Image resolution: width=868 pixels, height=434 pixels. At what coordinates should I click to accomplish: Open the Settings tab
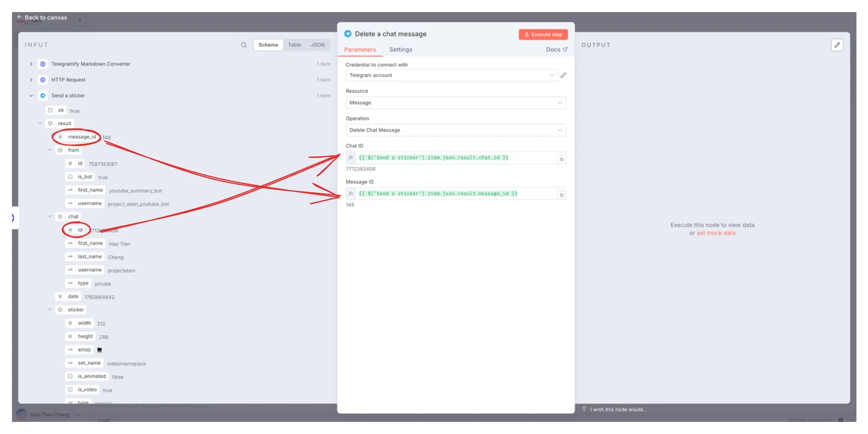click(x=400, y=50)
